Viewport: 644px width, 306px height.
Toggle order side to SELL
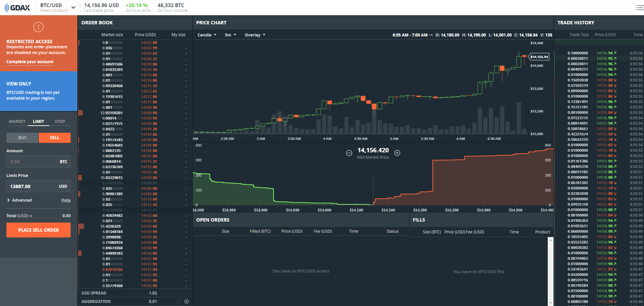pos(55,138)
